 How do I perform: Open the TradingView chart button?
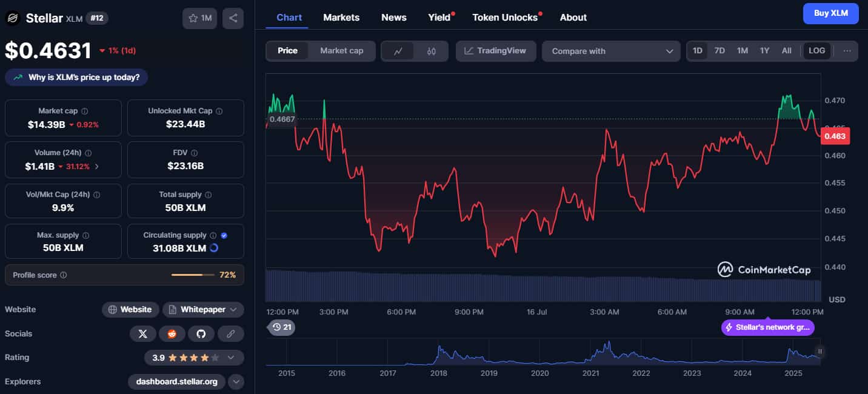click(495, 51)
